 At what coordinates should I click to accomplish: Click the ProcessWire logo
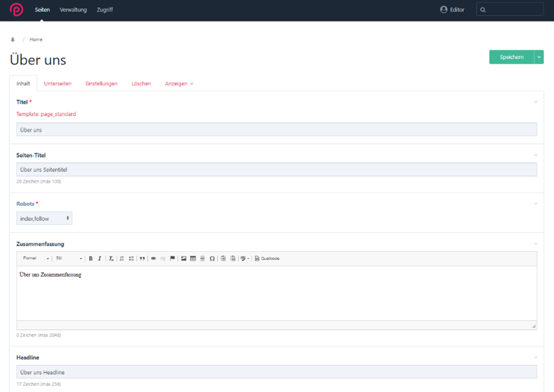[x=16, y=10]
